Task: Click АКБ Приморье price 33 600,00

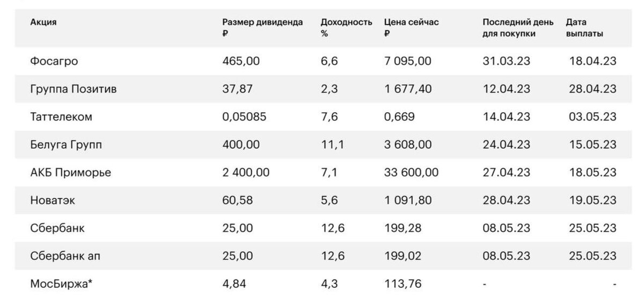Action: coord(412,173)
